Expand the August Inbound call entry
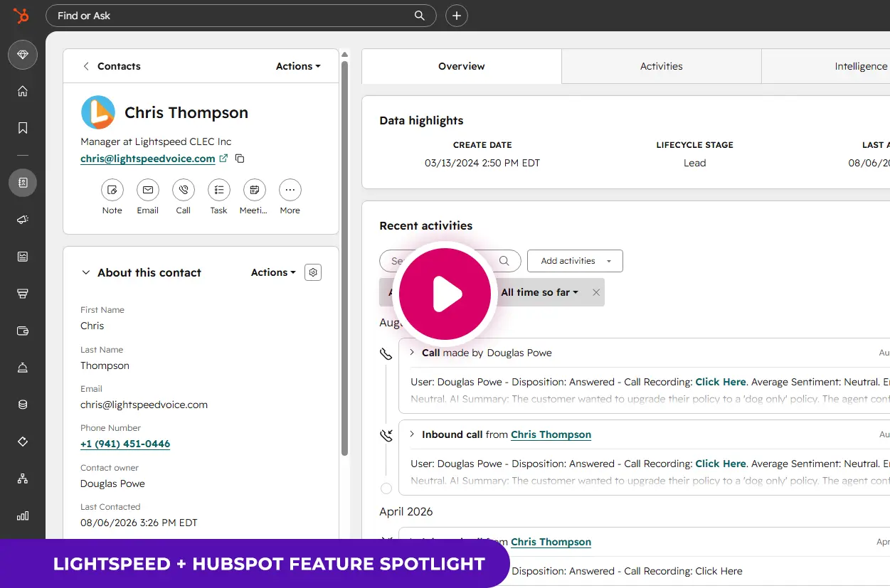Screen dimensions: 890x588 click(412, 434)
